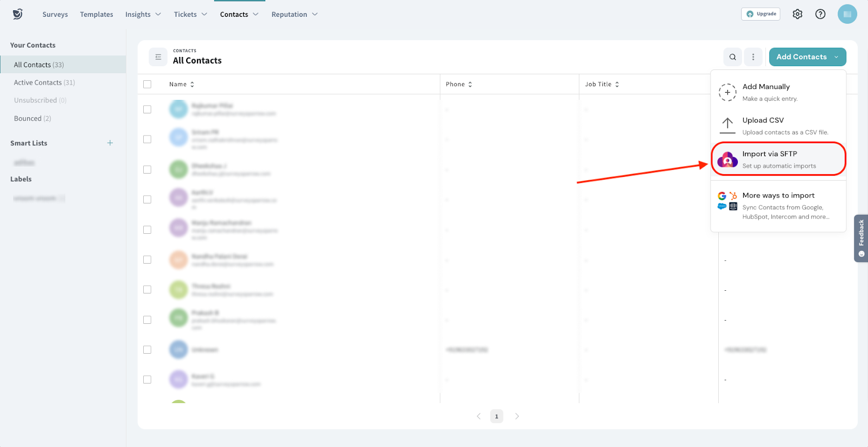Click the search contacts magnifier icon
The width and height of the screenshot is (868, 447).
732,57
